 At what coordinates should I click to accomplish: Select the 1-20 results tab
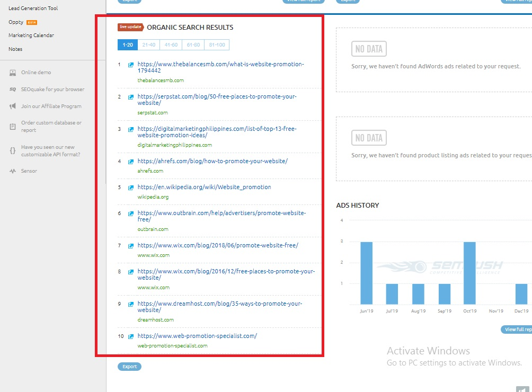coord(128,44)
